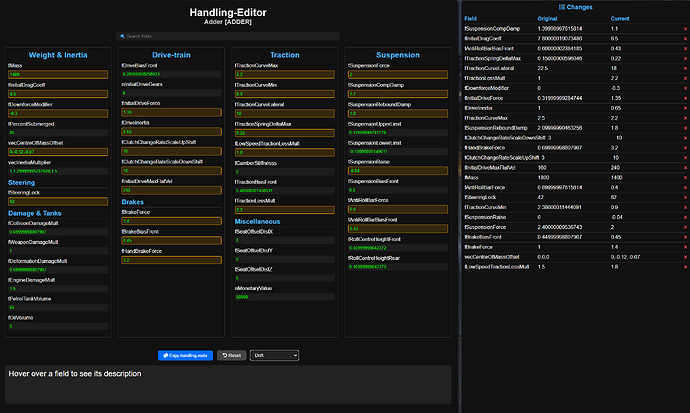Click the Copy handling.meta button

tap(185, 355)
